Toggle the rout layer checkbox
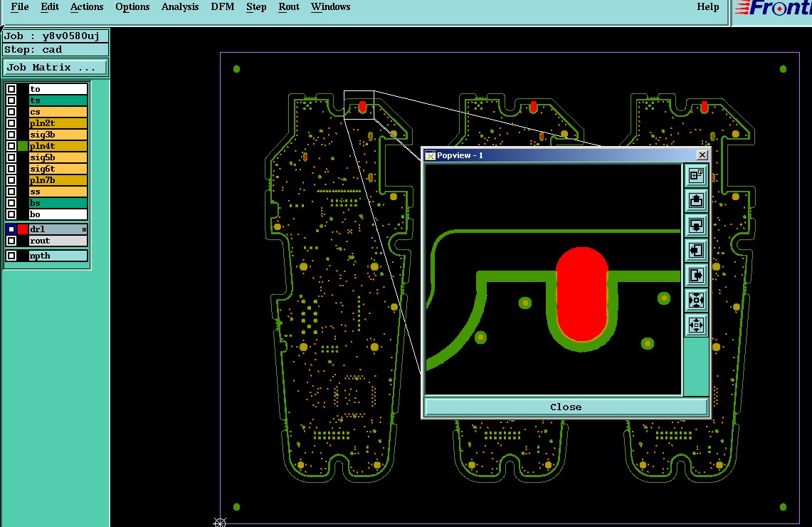Screen dimensions: 812x527 coord(11,241)
